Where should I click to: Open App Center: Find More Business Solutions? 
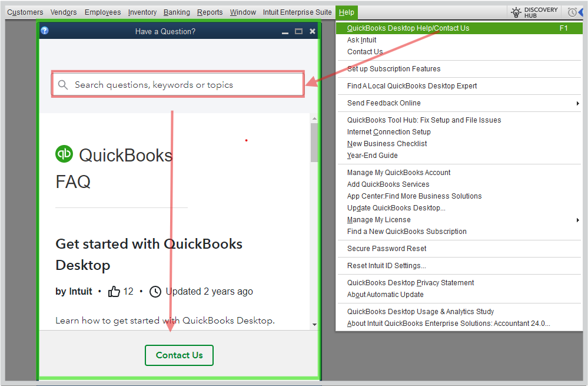pyautogui.click(x=459, y=196)
